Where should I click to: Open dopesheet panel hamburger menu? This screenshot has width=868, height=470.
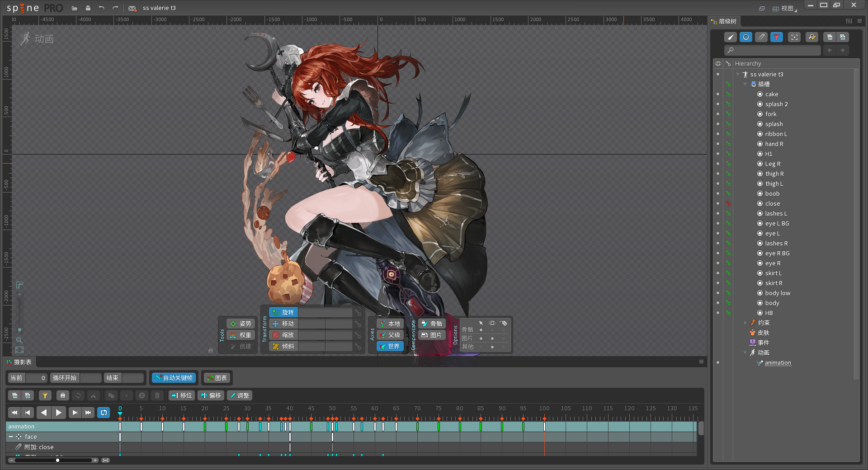pyautogui.click(x=701, y=362)
